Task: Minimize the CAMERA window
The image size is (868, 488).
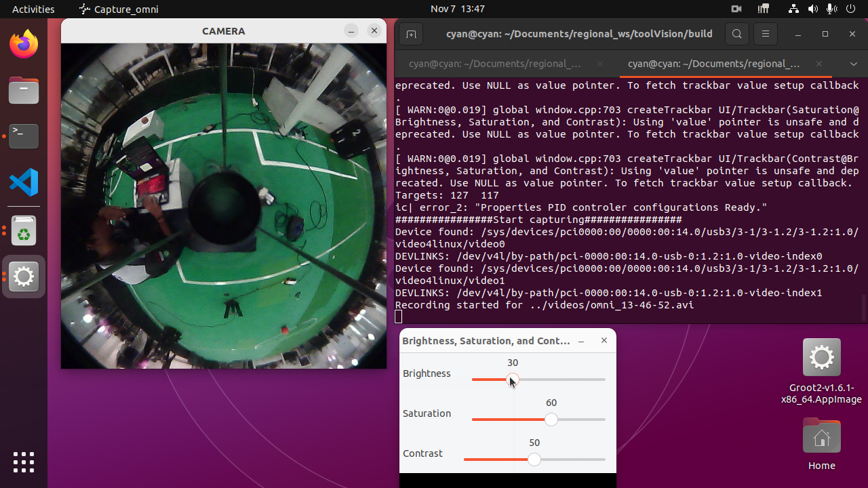Action: pos(351,30)
